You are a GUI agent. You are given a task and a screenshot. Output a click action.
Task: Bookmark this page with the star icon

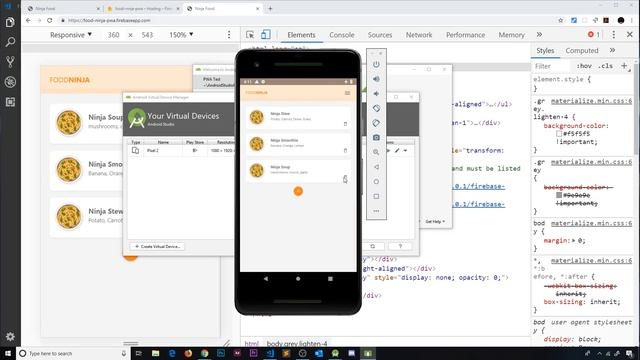point(560,20)
